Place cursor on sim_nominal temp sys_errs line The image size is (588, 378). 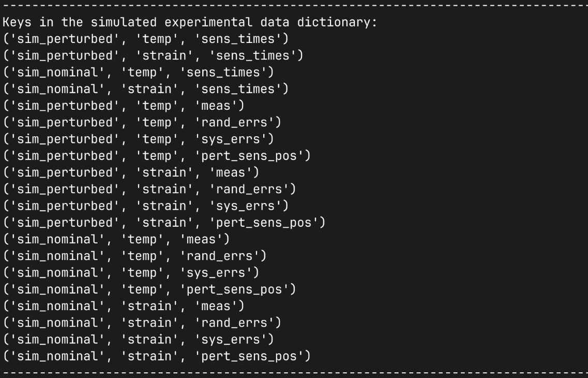(x=131, y=272)
